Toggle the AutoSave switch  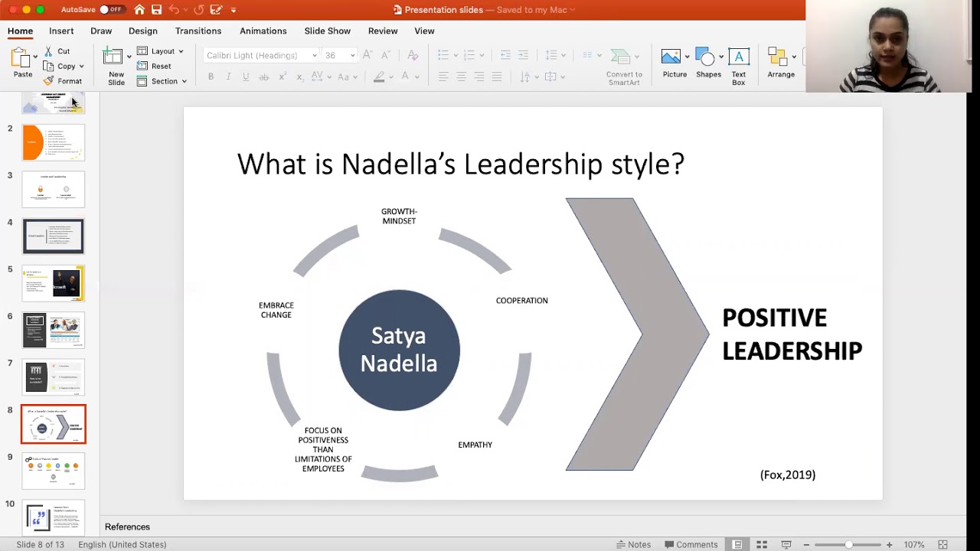pos(111,10)
